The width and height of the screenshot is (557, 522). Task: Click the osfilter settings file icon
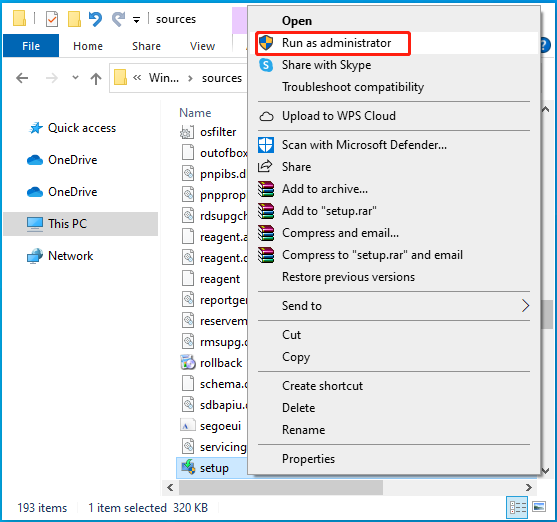click(x=187, y=132)
